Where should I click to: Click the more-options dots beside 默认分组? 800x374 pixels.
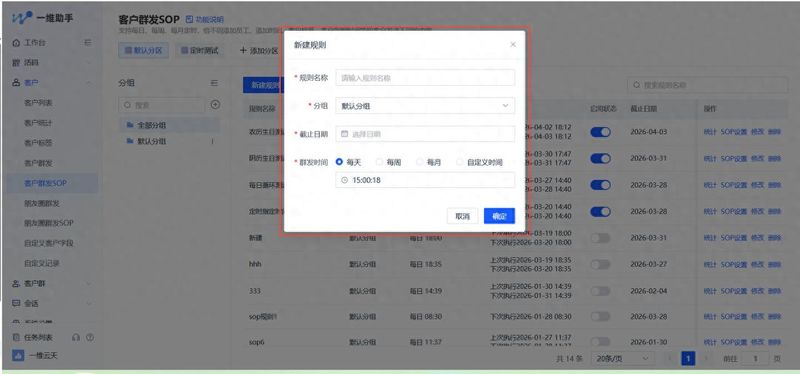pyautogui.click(x=212, y=141)
